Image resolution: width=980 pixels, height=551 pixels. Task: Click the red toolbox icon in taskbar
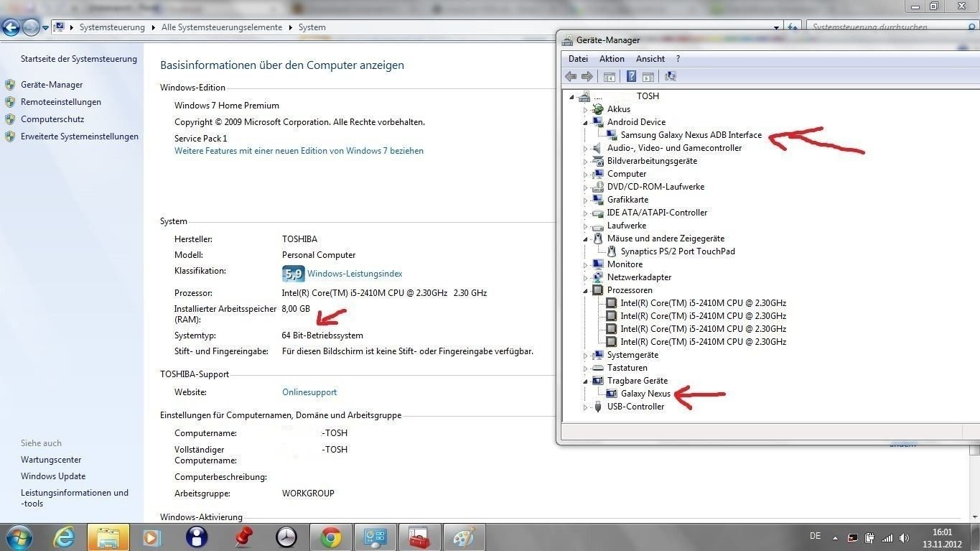point(420,537)
